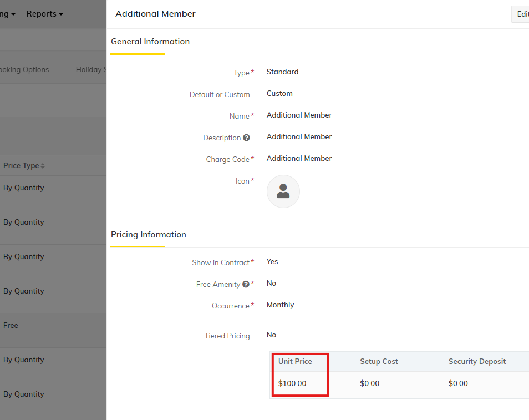The image size is (529, 420).
Task: Click the help icon beside Free Amenity
Action: pos(246,284)
